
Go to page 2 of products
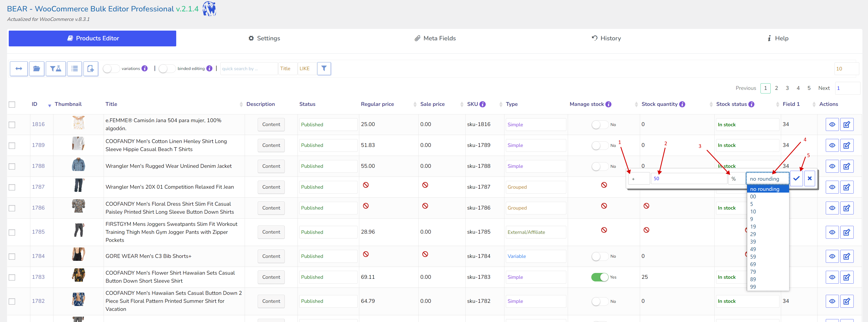776,88
